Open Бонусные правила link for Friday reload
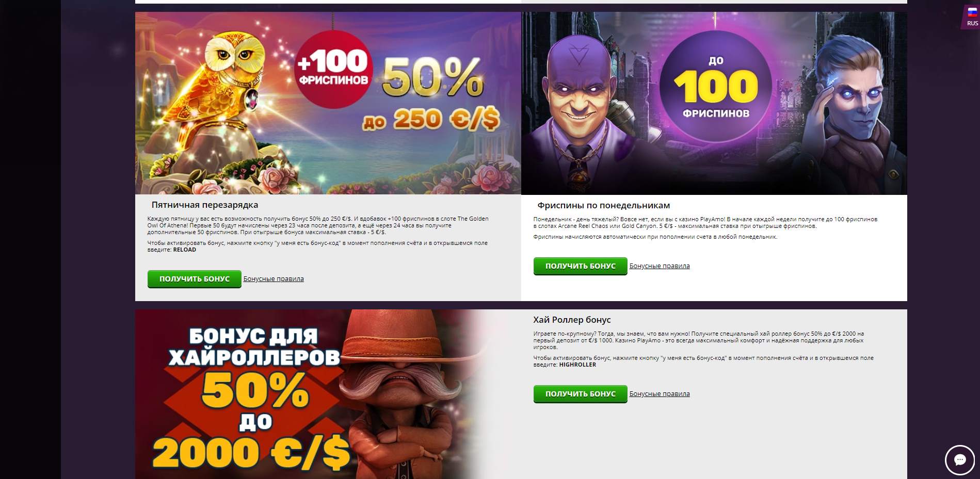The width and height of the screenshot is (980, 479). [274, 279]
